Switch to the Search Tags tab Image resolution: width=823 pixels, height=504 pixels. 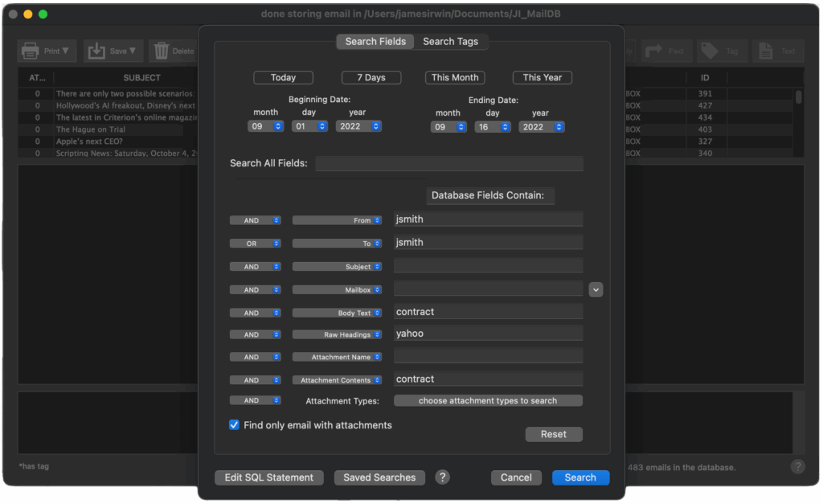[451, 41]
